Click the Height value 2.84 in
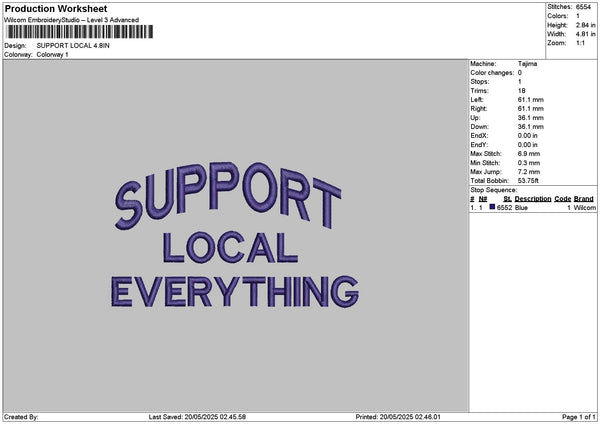The height and width of the screenshot is (424, 600). click(585, 25)
